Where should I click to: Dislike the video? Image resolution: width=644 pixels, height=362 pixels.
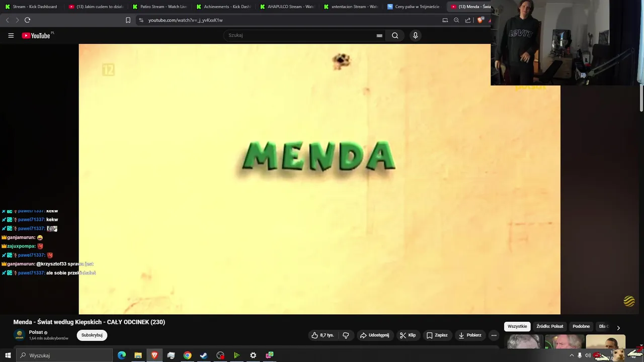click(x=346, y=335)
